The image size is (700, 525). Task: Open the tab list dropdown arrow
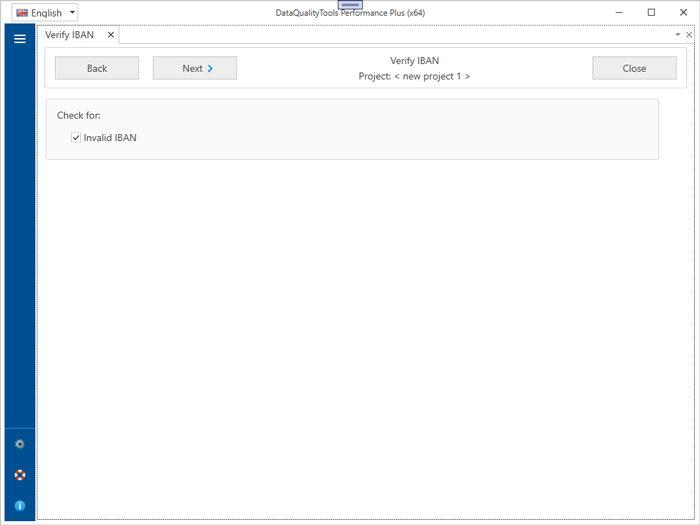pyautogui.click(x=678, y=35)
